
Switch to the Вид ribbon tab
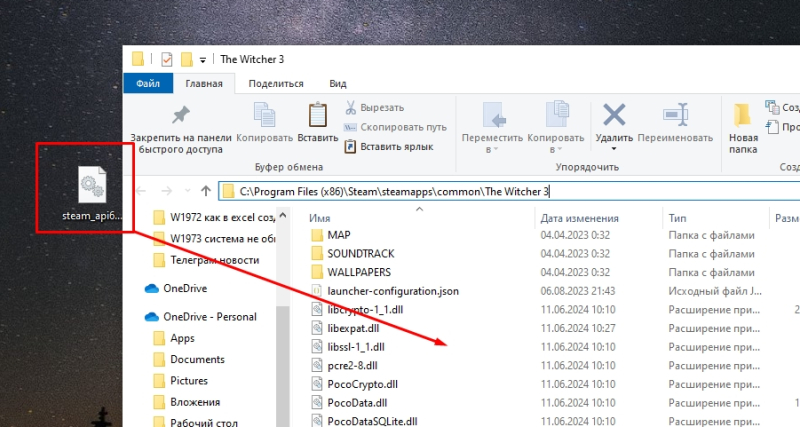[x=337, y=84]
